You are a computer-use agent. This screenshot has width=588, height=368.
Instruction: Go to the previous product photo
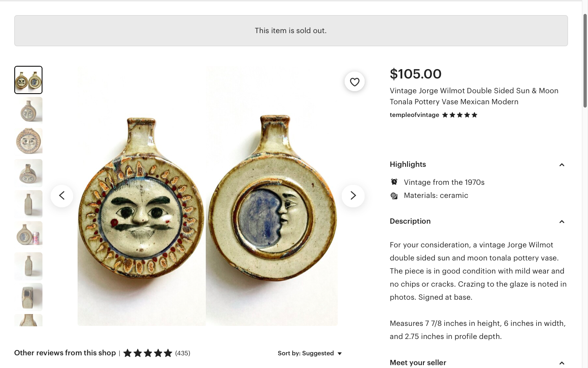coord(62,196)
